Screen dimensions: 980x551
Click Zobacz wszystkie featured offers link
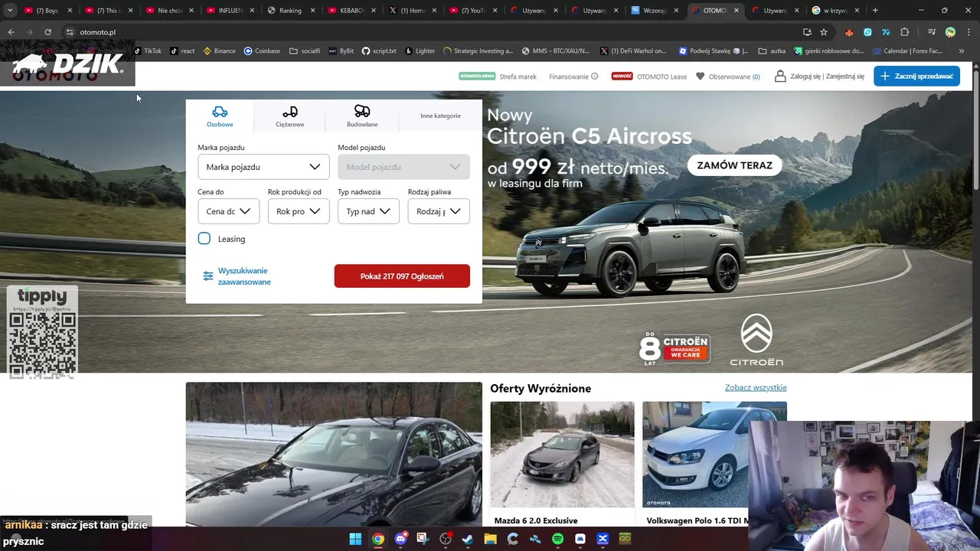[x=756, y=388]
